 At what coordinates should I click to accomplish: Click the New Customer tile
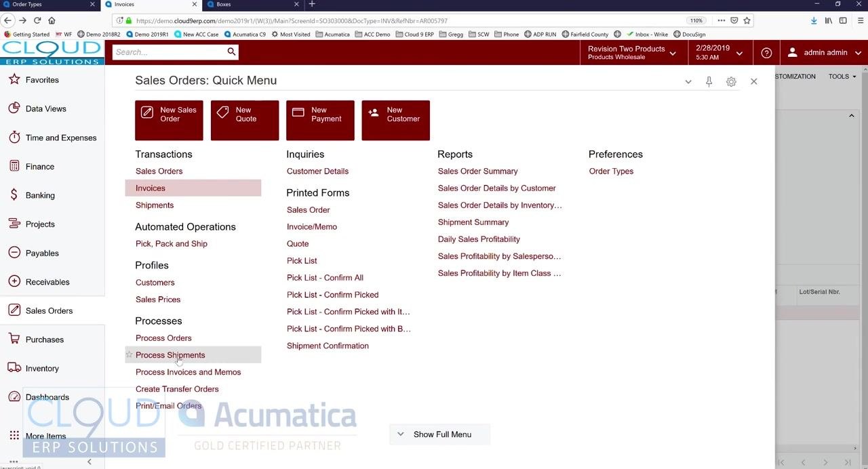pyautogui.click(x=395, y=121)
